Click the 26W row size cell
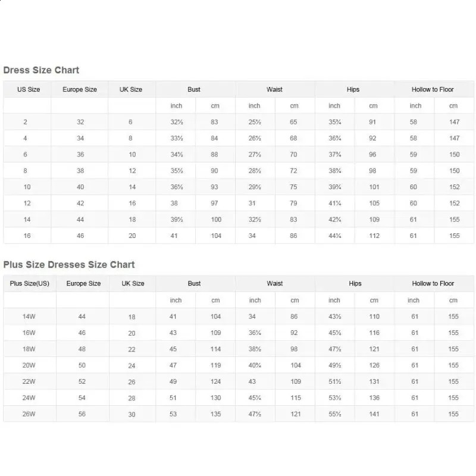The width and height of the screenshot is (476, 476). pos(29,414)
